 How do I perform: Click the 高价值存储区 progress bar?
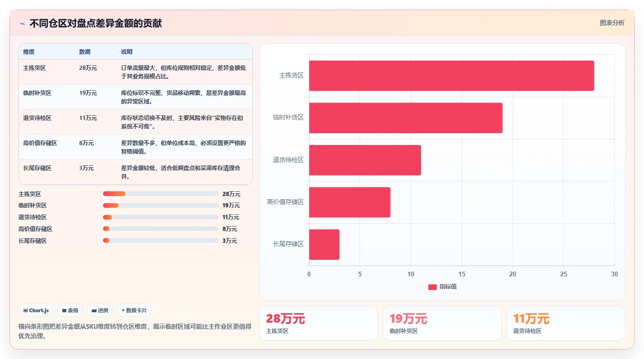[x=161, y=229]
